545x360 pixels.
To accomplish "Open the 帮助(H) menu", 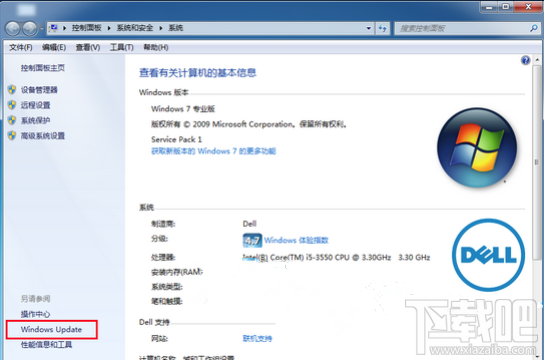I will click(156, 47).
